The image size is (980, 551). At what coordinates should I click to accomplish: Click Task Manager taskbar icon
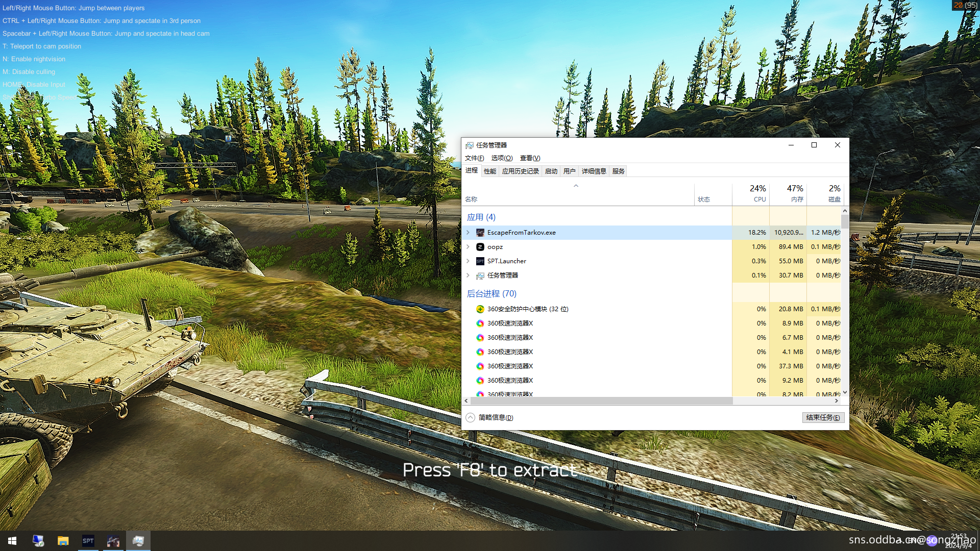pos(138,541)
